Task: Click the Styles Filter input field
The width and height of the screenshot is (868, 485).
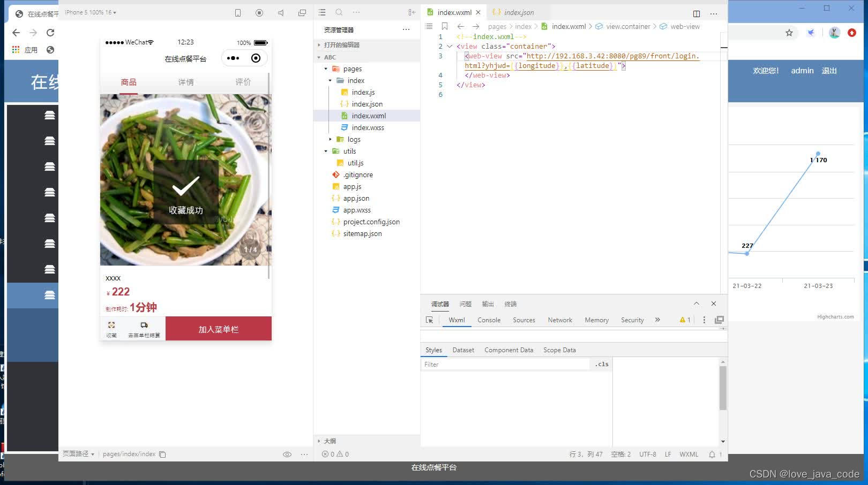Action: (505, 365)
